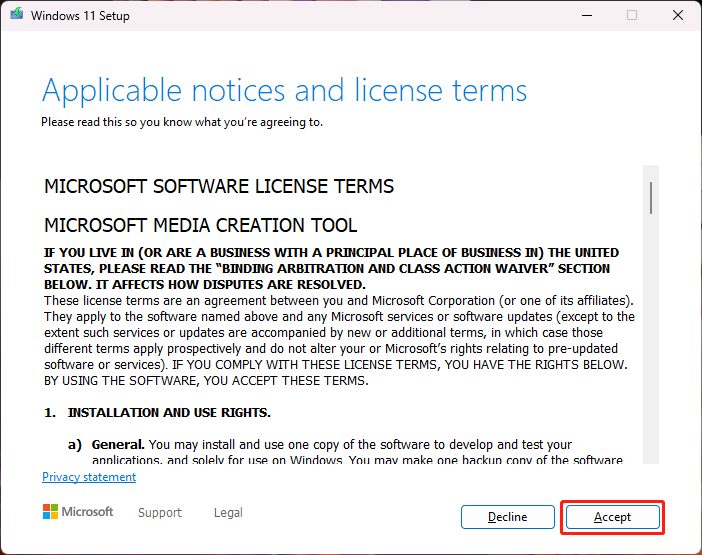Image resolution: width=702 pixels, height=555 pixels.
Task: Open the Support link
Action: tap(160, 512)
